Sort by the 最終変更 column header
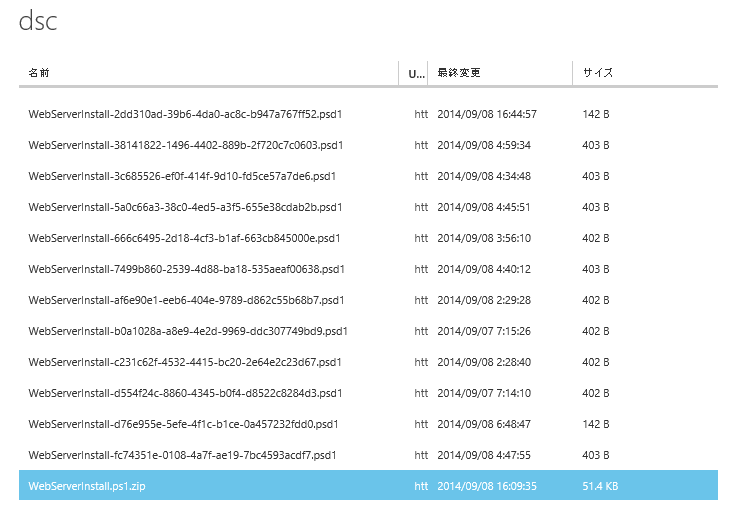The width and height of the screenshot is (744, 524). 459,73
